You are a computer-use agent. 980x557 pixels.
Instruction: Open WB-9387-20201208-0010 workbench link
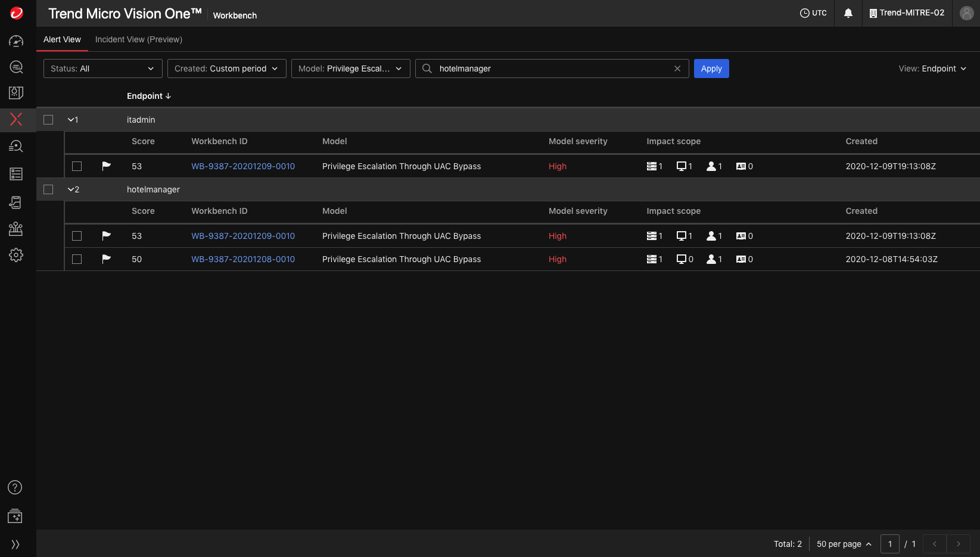point(242,259)
